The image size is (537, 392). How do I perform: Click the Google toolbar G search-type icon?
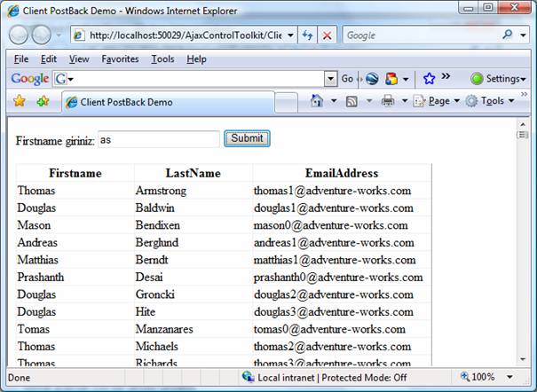60,79
